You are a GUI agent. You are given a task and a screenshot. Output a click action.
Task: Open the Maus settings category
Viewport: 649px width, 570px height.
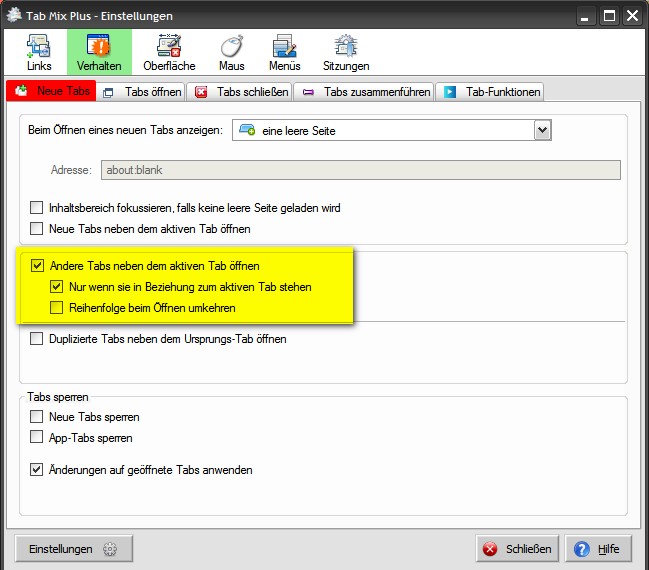(x=232, y=53)
